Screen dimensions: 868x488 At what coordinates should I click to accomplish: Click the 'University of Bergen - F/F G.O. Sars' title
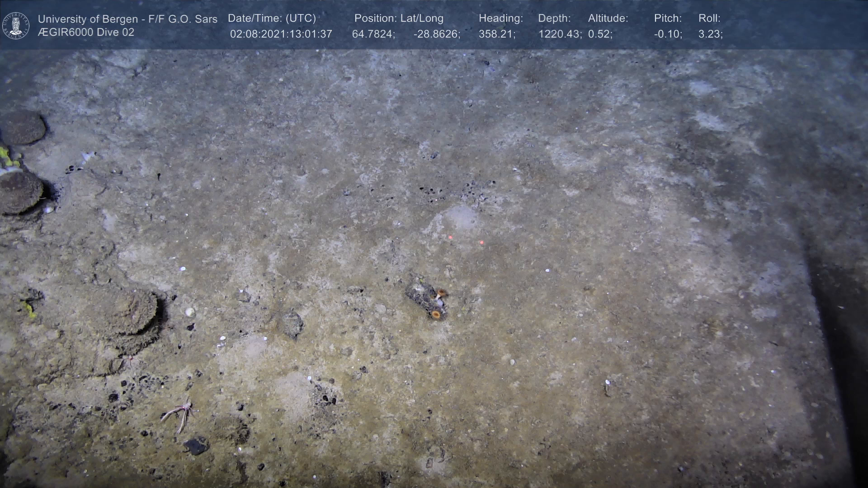click(127, 19)
